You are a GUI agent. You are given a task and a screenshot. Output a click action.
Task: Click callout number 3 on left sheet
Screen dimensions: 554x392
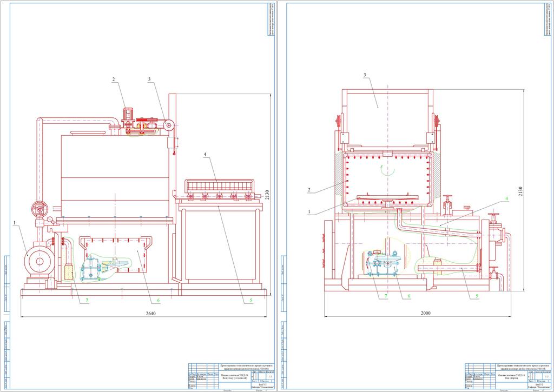149,79
